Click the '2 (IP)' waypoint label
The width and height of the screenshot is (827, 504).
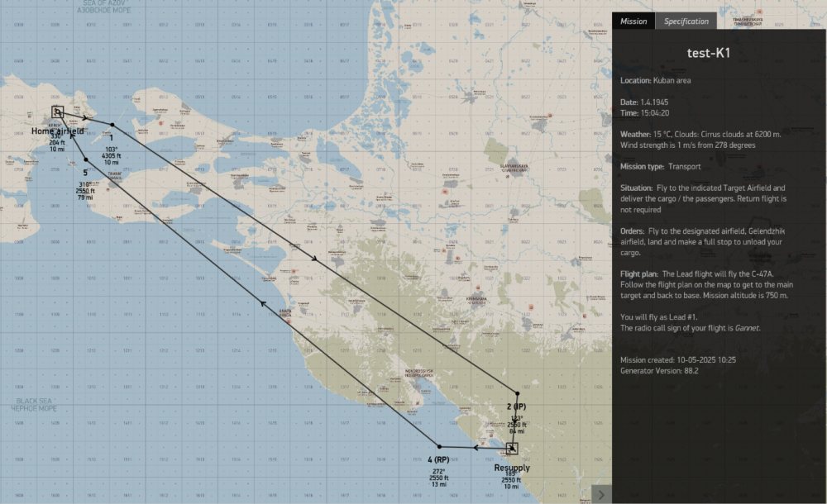click(516, 407)
